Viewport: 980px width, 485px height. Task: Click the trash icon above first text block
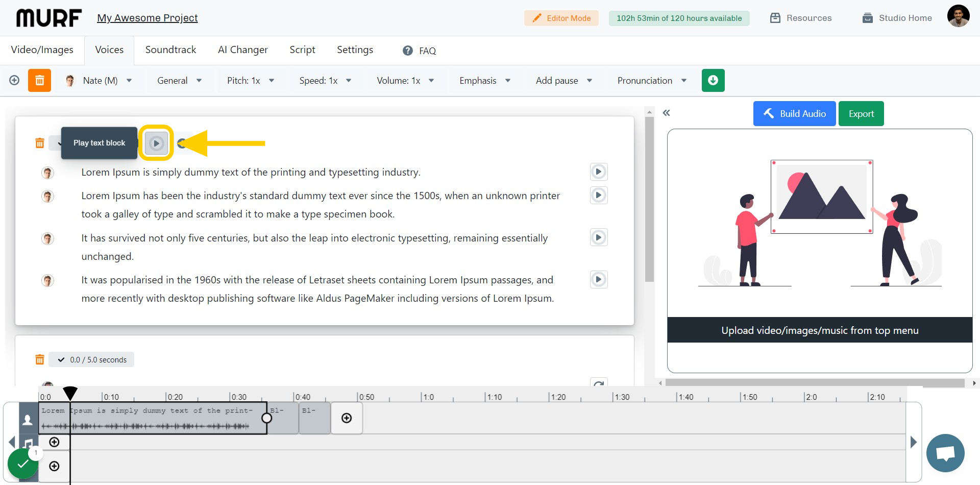point(39,143)
